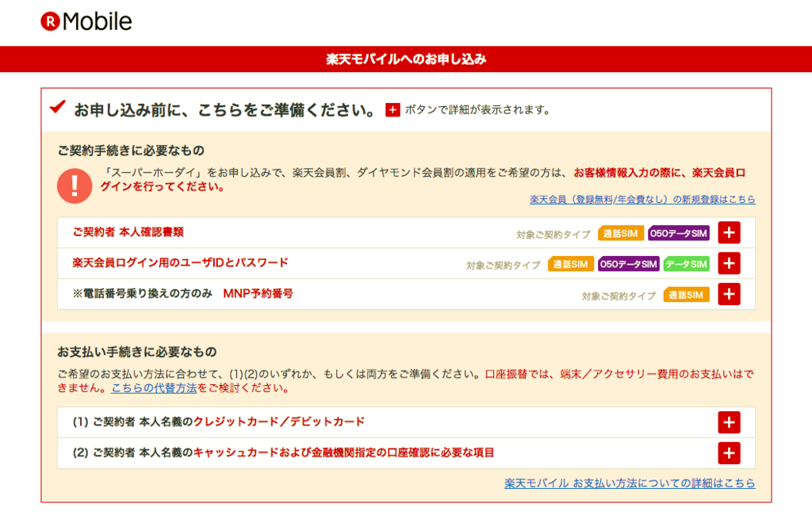Click ご契約手続きに必要なもの heading
Screen dimensions: 812x515
pyautogui.click(x=131, y=151)
